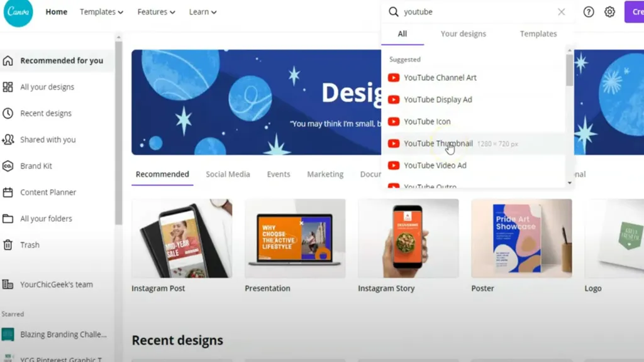Open Instagram Story thumbnail
Viewport: 644px width, 362px height.
click(408, 238)
